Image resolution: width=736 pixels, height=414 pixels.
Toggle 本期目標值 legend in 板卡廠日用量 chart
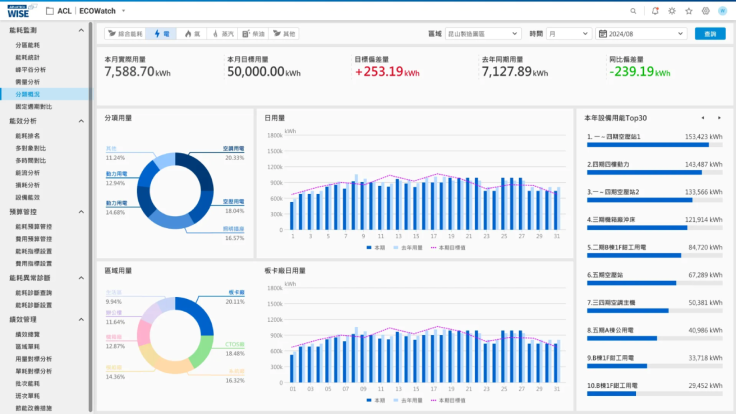(448, 400)
